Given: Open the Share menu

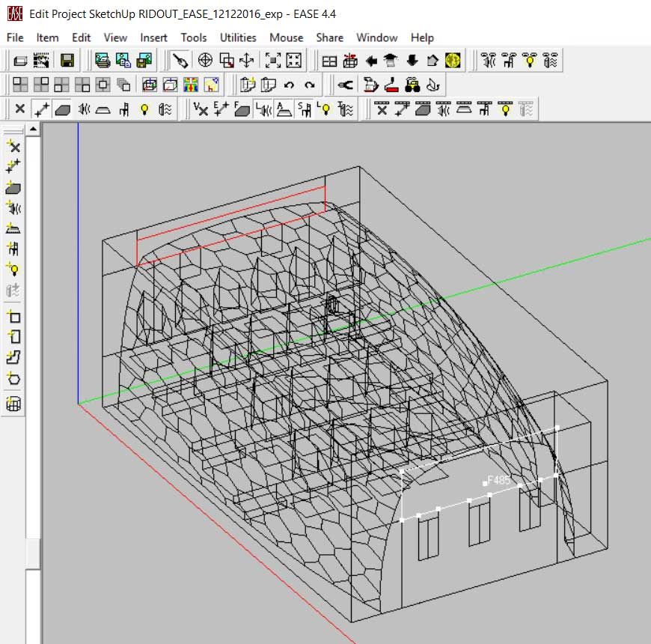Looking at the screenshot, I should click(x=330, y=37).
